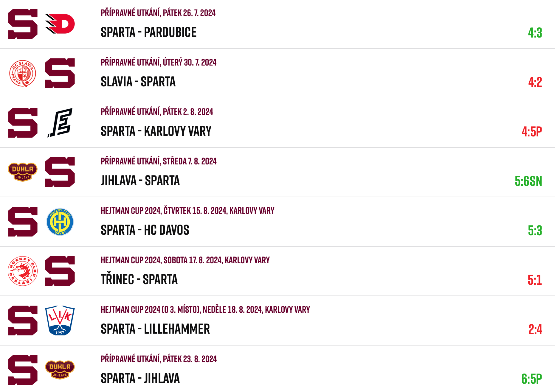
Task: Open the Sparta - Karlovy Vary match
Action: 156,131
